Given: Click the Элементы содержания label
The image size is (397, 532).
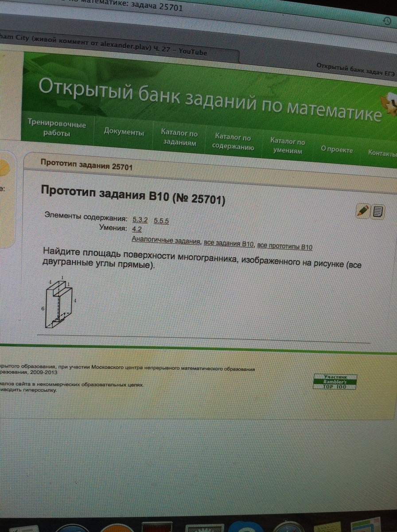Looking at the screenshot, I should coord(86,217).
